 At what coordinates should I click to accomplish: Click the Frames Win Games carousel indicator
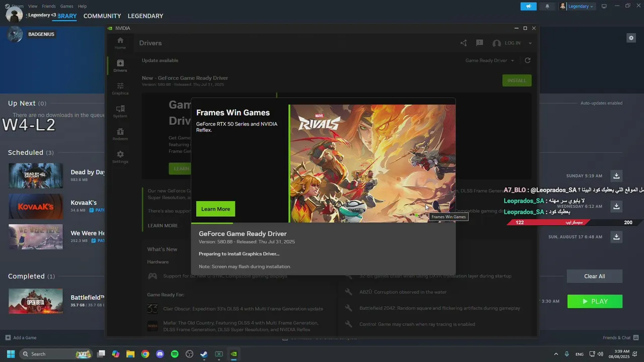coord(417,216)
